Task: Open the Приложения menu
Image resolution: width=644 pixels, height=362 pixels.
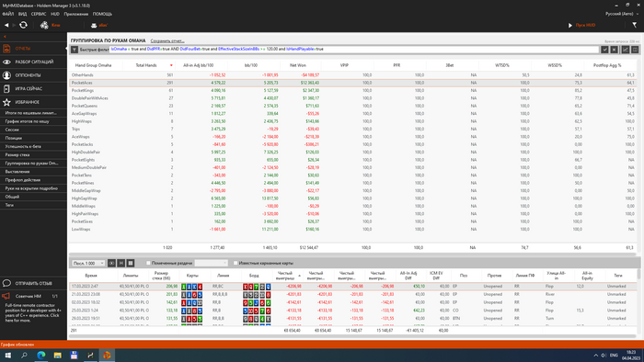Action: click(x=76, y=14)
